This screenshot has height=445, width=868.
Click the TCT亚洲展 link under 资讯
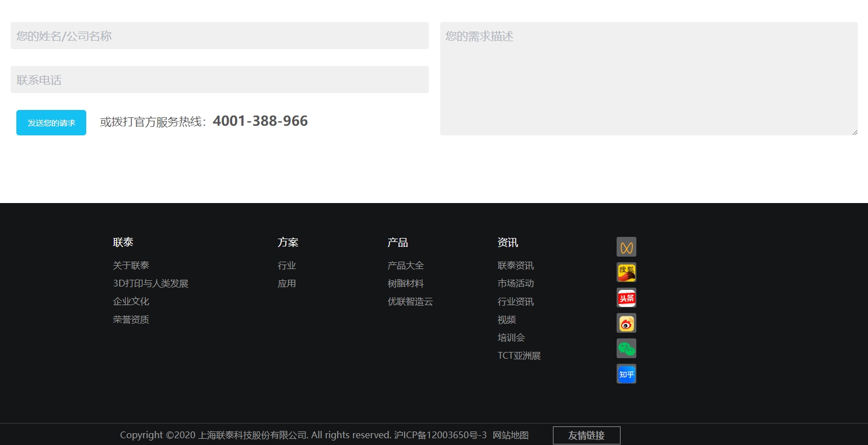519,355
